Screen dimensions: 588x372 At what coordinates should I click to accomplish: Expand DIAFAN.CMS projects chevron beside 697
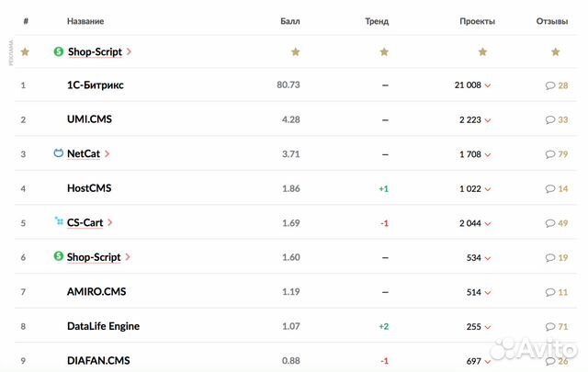(488, 362)
